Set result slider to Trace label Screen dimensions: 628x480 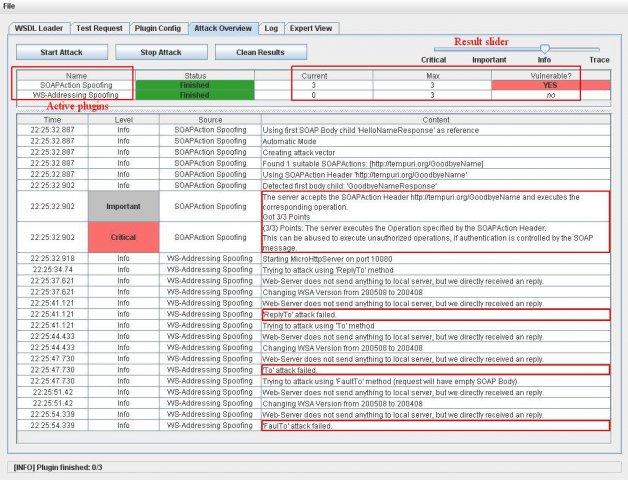coord(599,60)
